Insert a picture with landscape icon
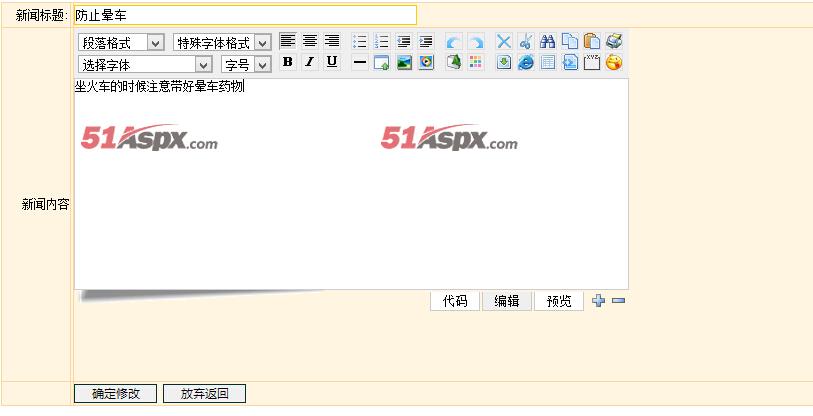Viewport: 813px width, 416px height. point(404,63)
